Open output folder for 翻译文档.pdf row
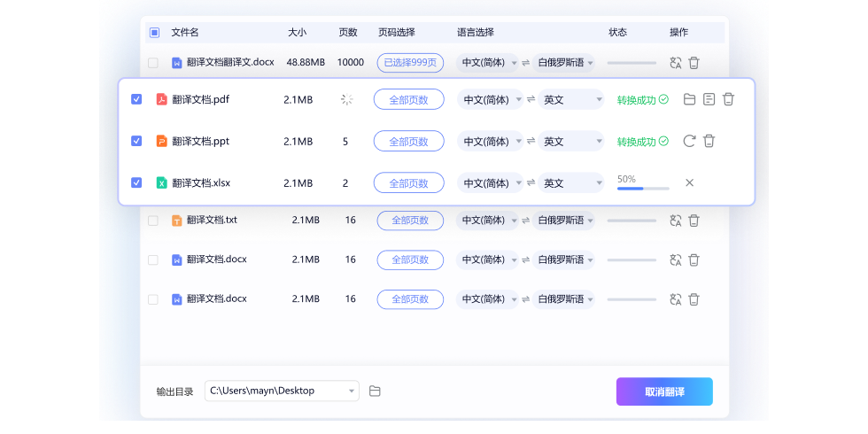 (x=690, y=100)
